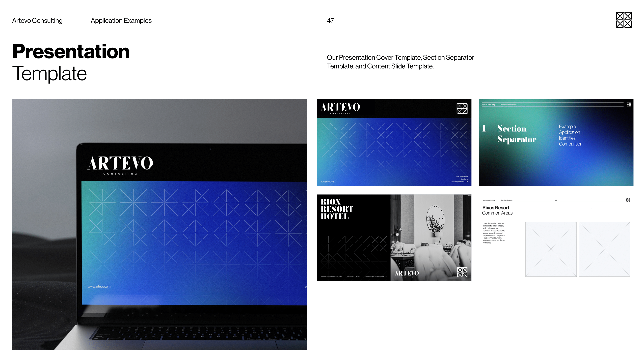
Task: Click the left image placeholder on the content slide
Action: [551, 249]
